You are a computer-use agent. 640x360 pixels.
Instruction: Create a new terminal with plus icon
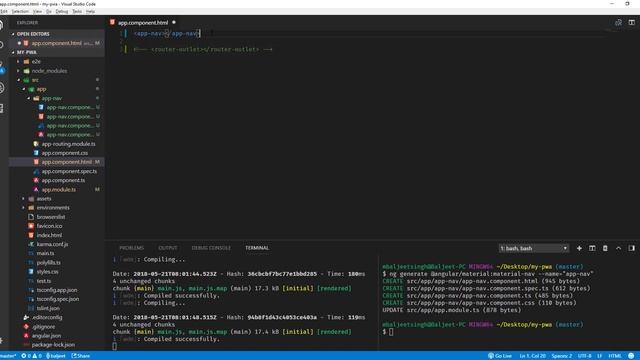coord(579,248)
